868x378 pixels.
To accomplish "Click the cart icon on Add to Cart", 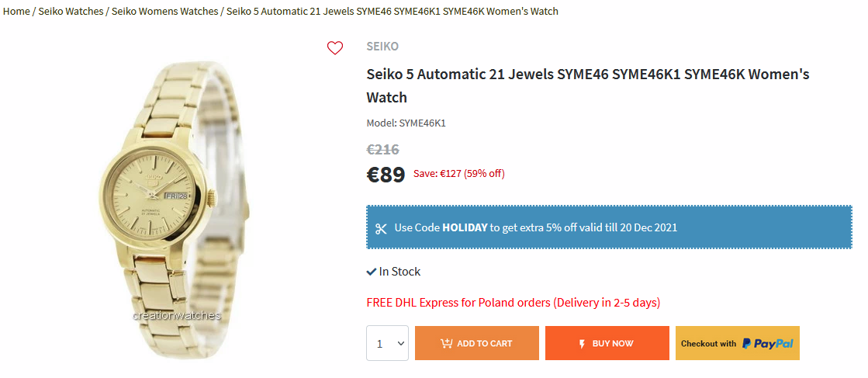I will click(x=446, y=344).
